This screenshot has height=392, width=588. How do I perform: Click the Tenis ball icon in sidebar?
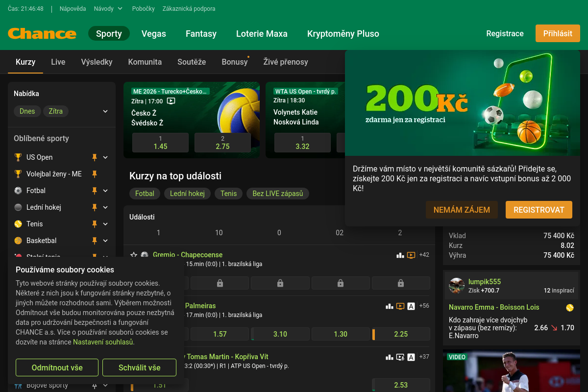[18, 224]
